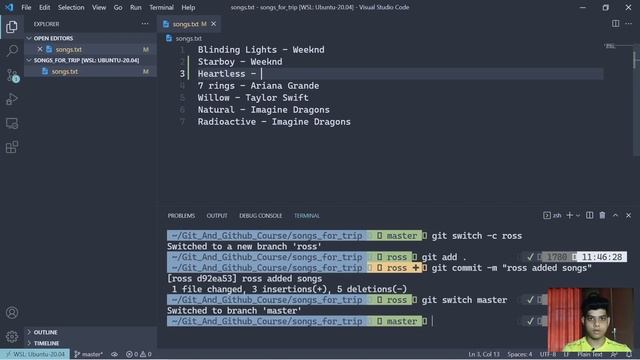Select the zsh terminal shell indicator
The height and width of the screenshot is (360, 640).
(x=552, y=216)
